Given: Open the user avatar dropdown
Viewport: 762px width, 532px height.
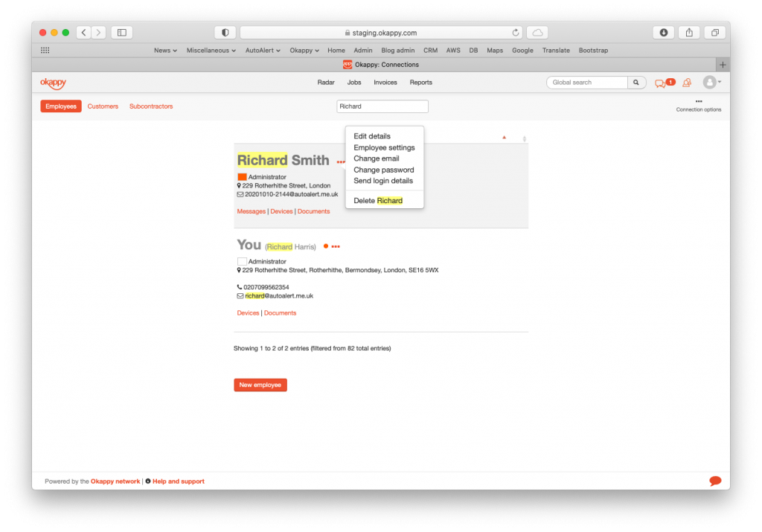Looking at the screenshot, I should [712, 83].
